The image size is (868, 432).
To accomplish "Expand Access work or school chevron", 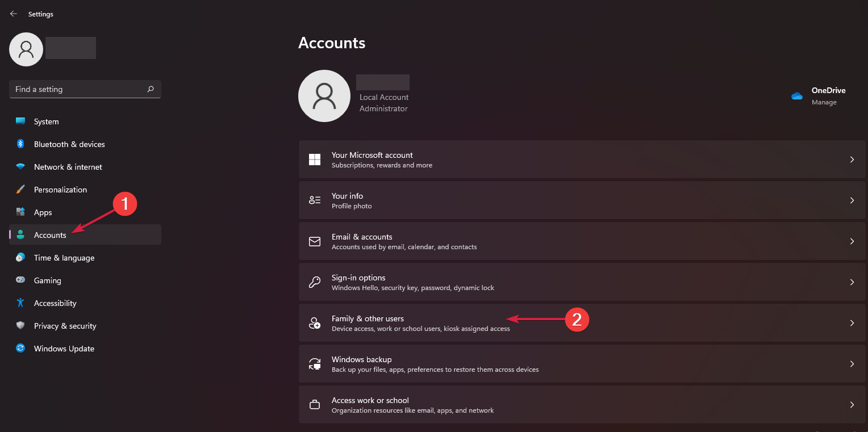I will click(852, 405).
